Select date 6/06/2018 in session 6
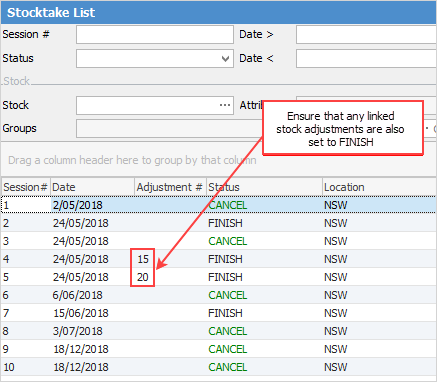 click(77, 295)
